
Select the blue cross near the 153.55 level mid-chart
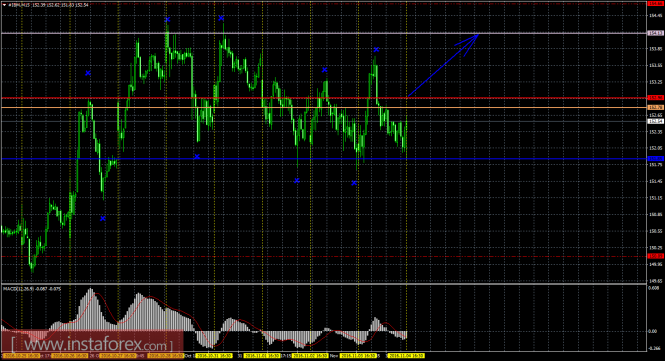coord(324,70)
